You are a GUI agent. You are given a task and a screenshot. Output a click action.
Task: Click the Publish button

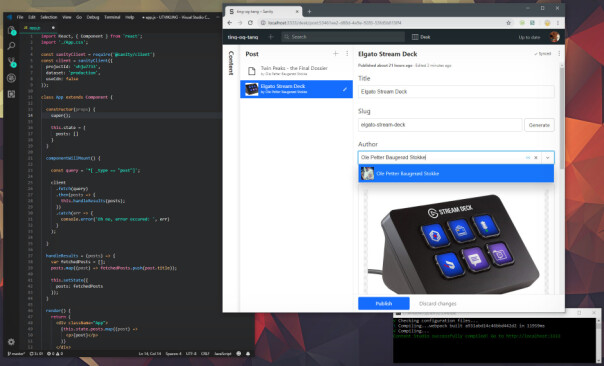point(384,304)
